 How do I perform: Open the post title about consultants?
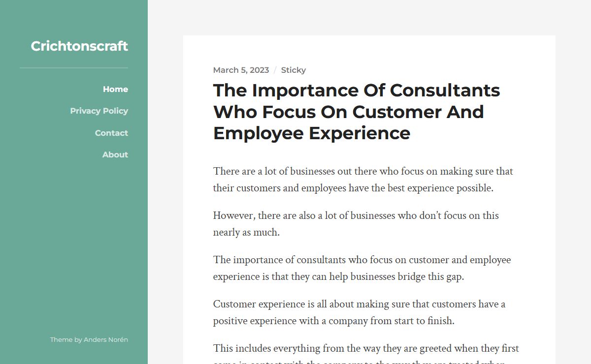tap(357, 112)
